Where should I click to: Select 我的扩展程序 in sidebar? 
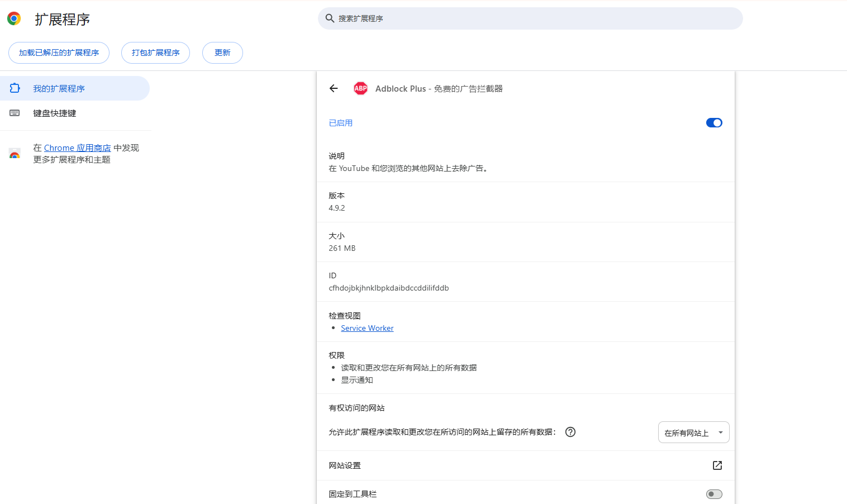coord(75,88)
